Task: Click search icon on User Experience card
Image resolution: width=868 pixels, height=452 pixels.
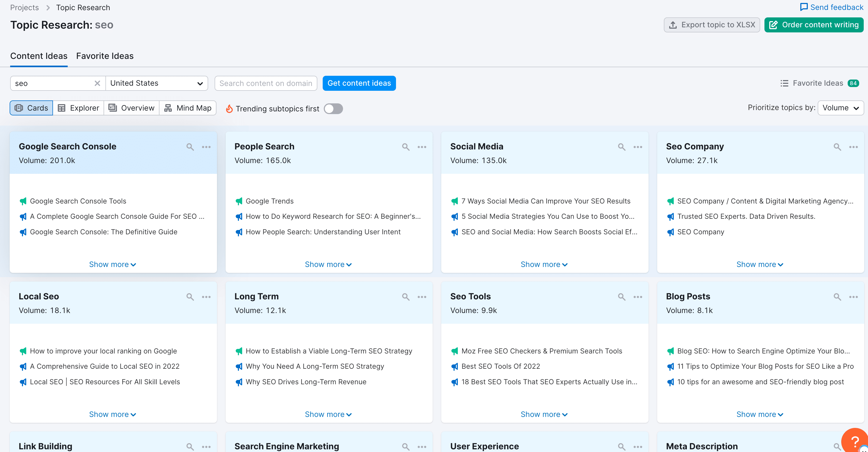Action: pyautogui.click(x=622, y=447)
